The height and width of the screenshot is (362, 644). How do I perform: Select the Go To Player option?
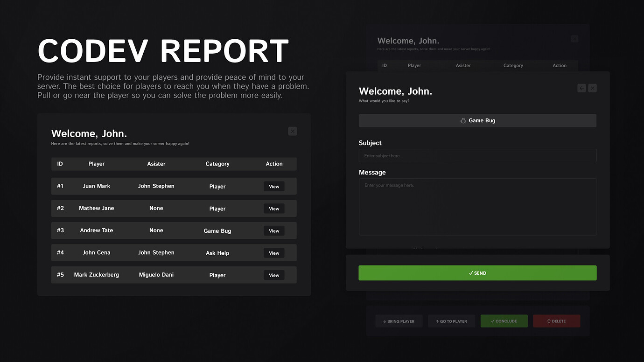(451, 321)
